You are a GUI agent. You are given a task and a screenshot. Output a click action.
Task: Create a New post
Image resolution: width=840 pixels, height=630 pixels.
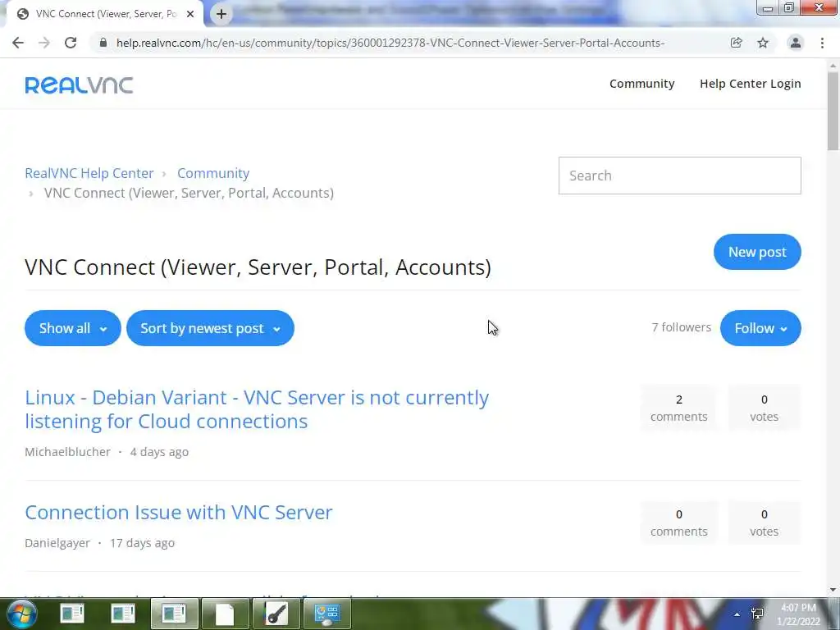(757, 252)
